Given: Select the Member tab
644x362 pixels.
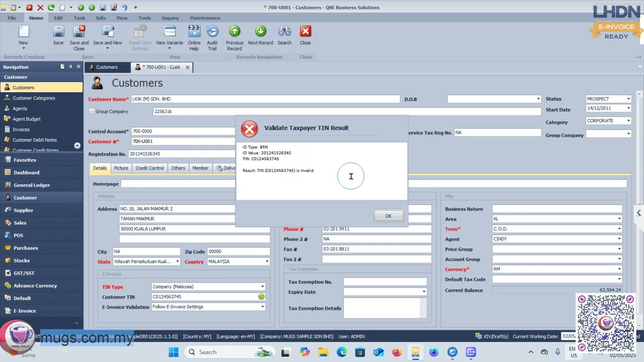Looking at the screenshot, I should pos(200,168).
